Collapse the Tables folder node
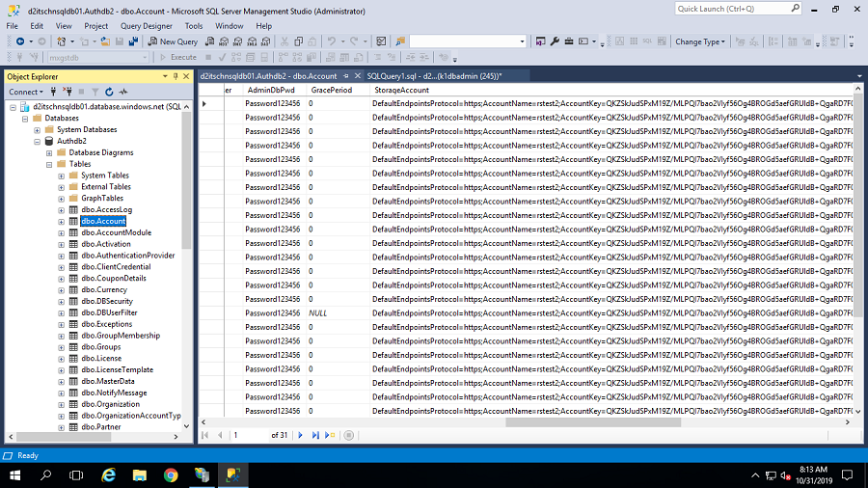The height and width of the screenshot is (488, 868). [x=49, y=164]
